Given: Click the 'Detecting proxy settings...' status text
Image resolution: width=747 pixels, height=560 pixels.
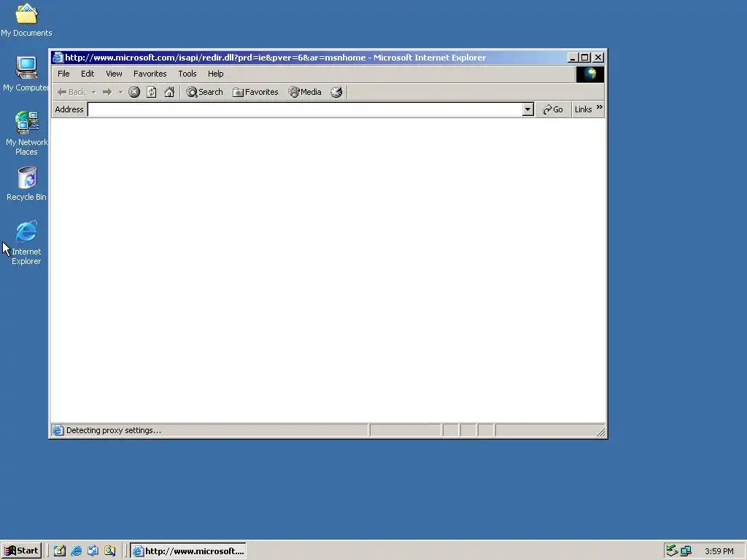Looking at the screenshot, I should pyautogui.click(x=113, y=430).
